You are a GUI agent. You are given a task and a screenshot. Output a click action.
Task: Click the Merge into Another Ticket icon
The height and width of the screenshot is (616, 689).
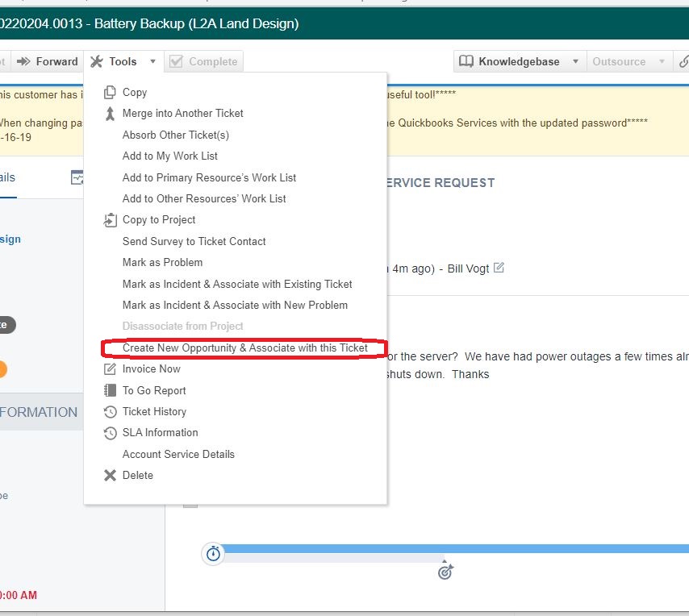click(111, 114)
